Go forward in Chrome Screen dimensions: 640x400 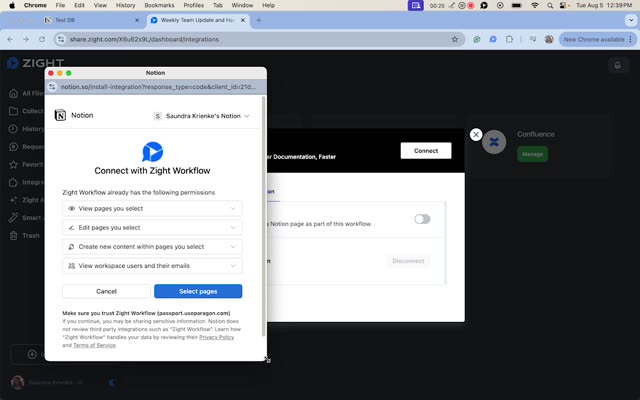click(26, 39)
